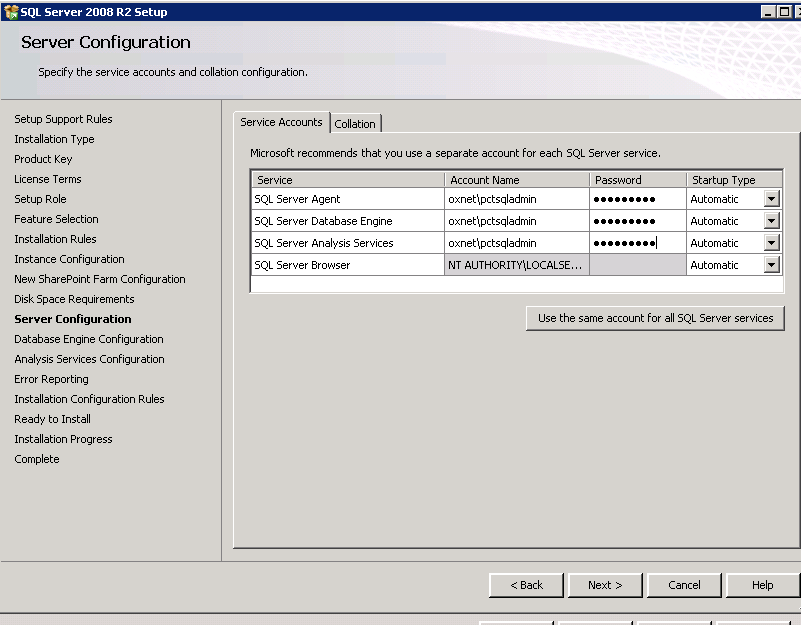
Task: Open SQL Server Agent startup type dropdown
Action: click(x=771, y=199)
